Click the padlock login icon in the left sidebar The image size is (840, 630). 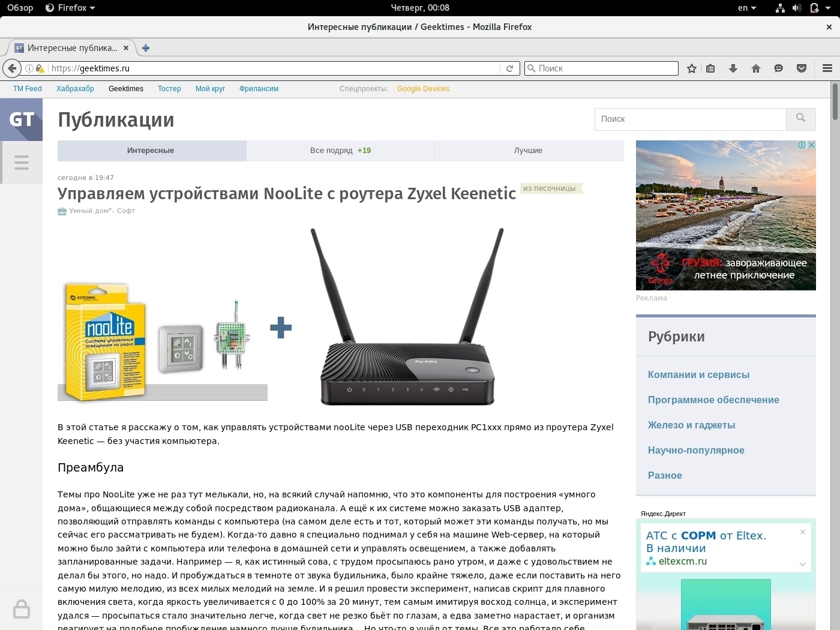click(22, 609)
